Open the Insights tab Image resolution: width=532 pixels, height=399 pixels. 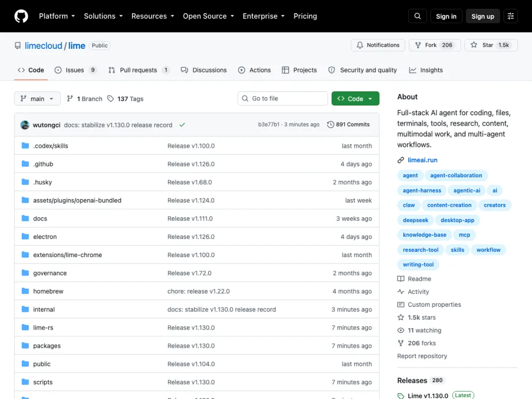point(426,70)
